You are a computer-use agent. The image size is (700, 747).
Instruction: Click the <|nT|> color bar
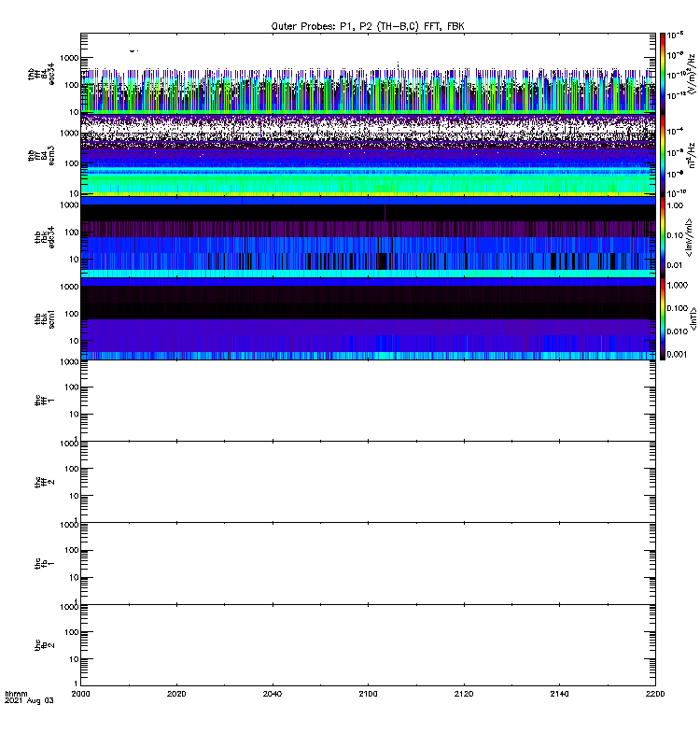tap(663, 318)
